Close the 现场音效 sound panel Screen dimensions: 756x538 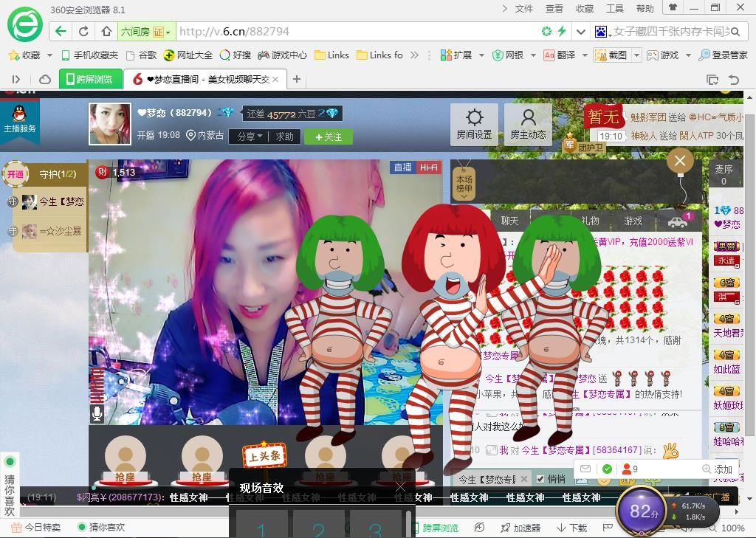coord(401,487)
